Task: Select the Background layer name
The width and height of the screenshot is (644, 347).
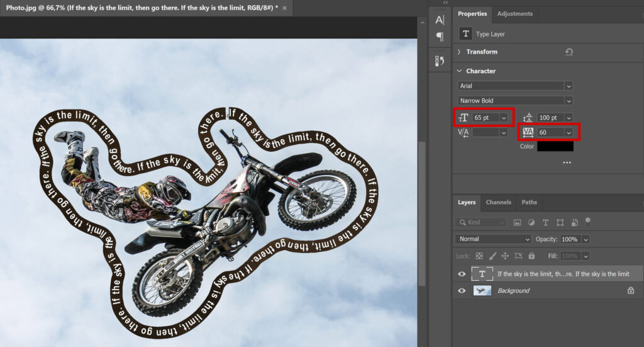Action: click(x=513, y=291)
